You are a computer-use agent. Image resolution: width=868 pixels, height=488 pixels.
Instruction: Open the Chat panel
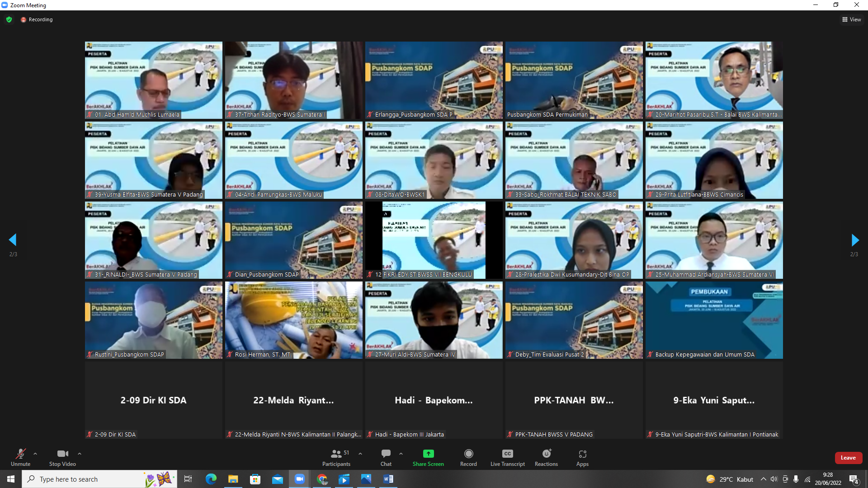click(386, 457)
